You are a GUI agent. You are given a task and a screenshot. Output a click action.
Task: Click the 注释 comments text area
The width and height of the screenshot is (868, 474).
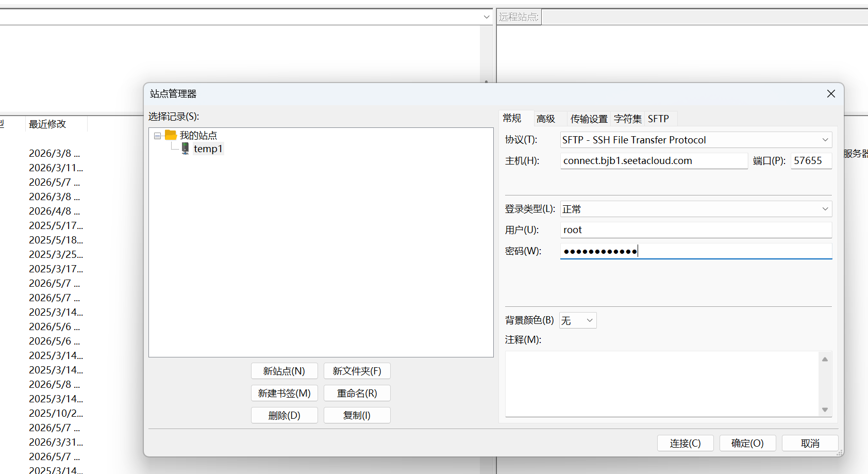(662, 384)
